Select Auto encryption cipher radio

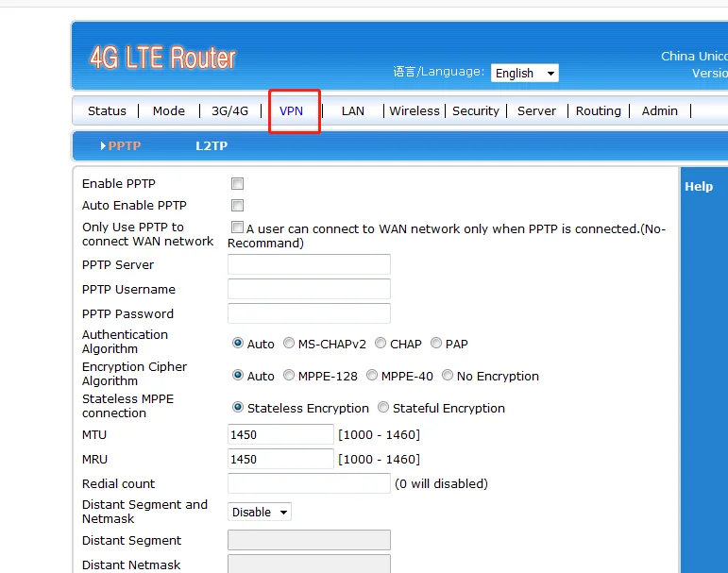[238, 375]
